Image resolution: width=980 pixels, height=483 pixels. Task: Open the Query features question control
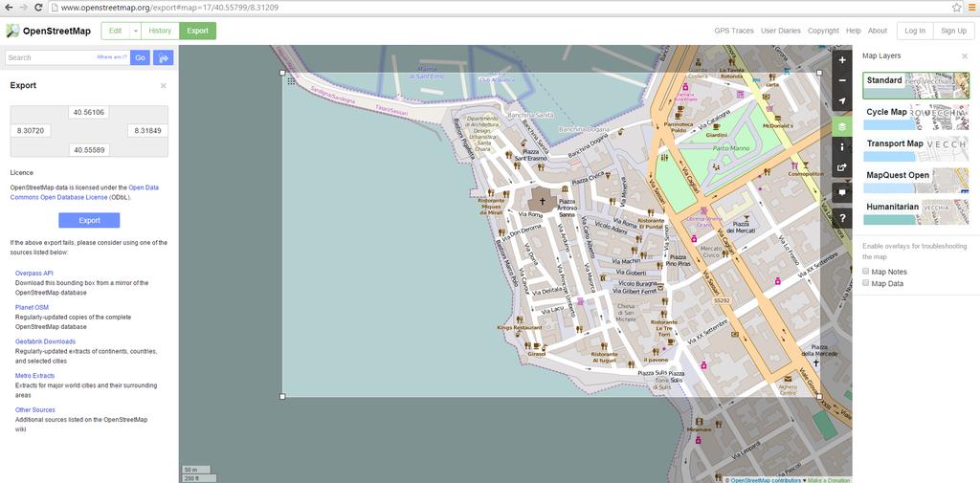[842, 218]
